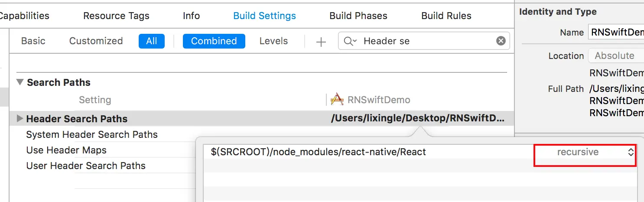Screen dimensions: 644x202
Task: Select the All filter
Action: 151,41
